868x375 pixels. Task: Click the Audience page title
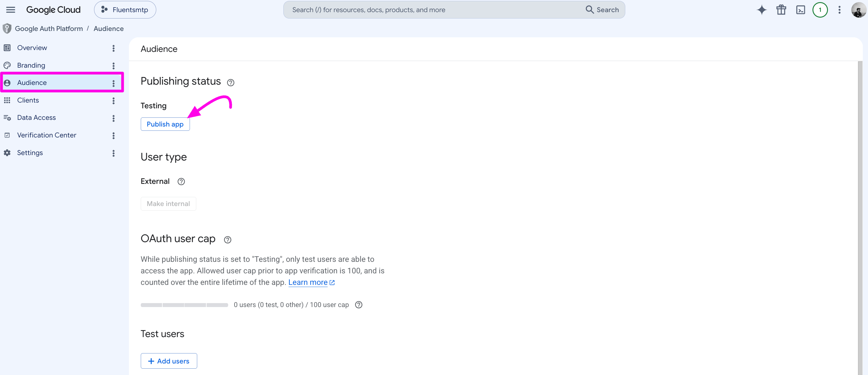(159, 49)
